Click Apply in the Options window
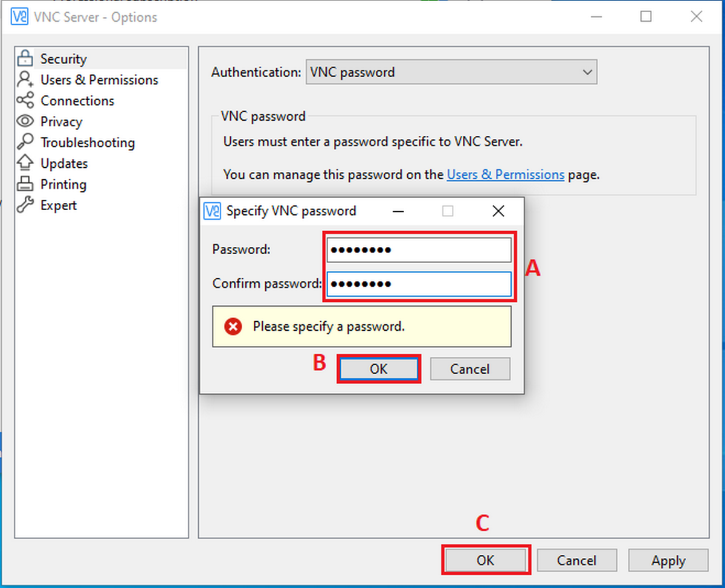Screen dimensions: 725x588 point(668,560)
